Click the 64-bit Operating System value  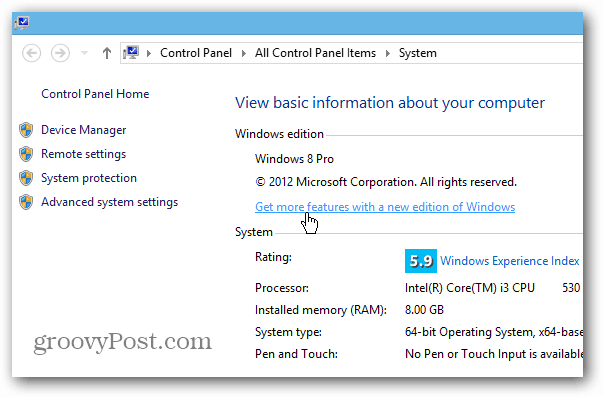point(494,332)
